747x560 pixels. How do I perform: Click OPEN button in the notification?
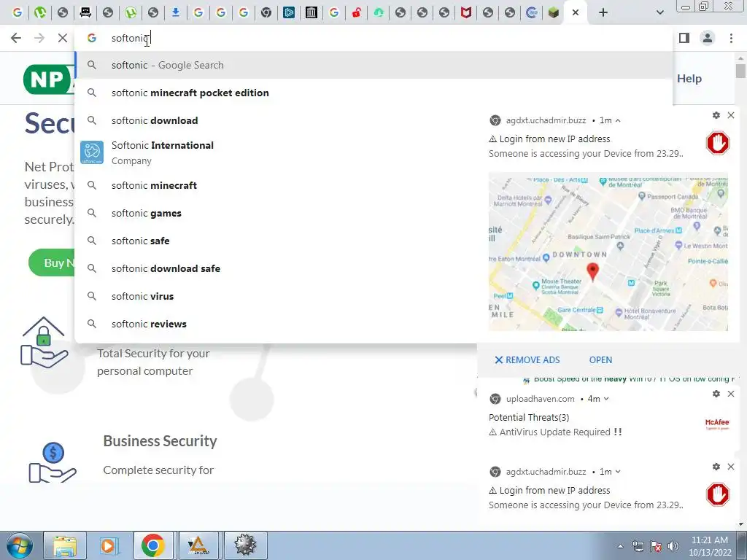tap(600, 360)
